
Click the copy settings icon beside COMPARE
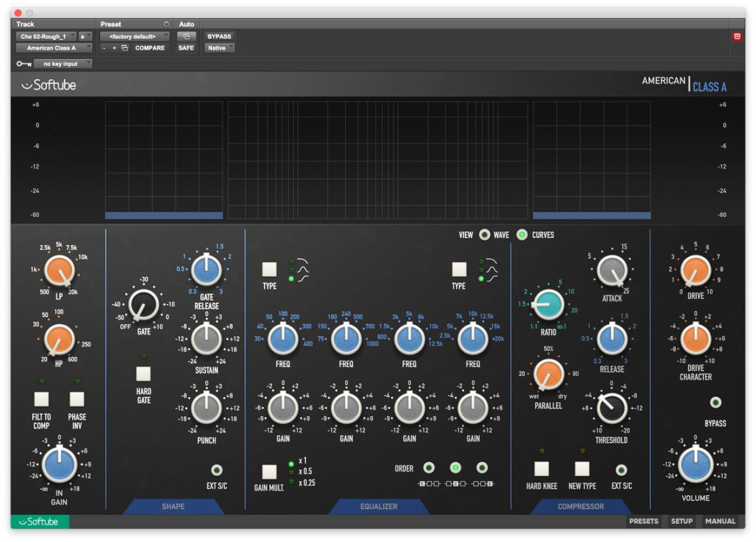click(125, 48)
